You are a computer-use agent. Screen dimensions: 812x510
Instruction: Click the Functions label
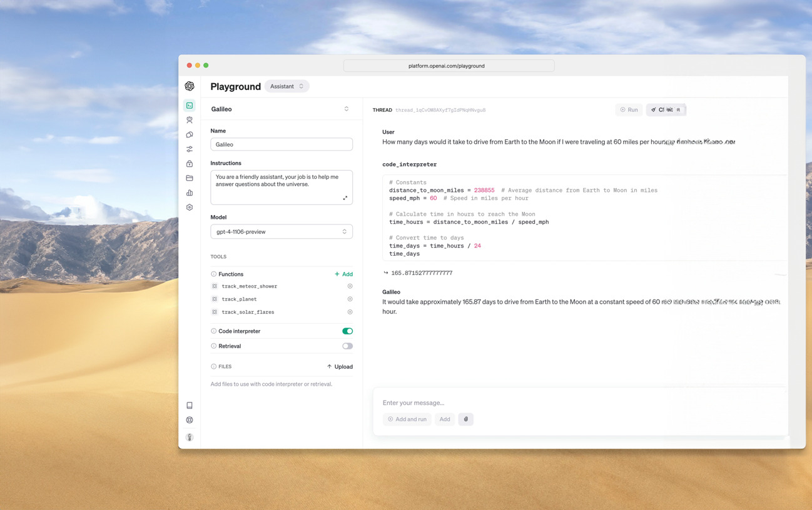tap(231, 274)
